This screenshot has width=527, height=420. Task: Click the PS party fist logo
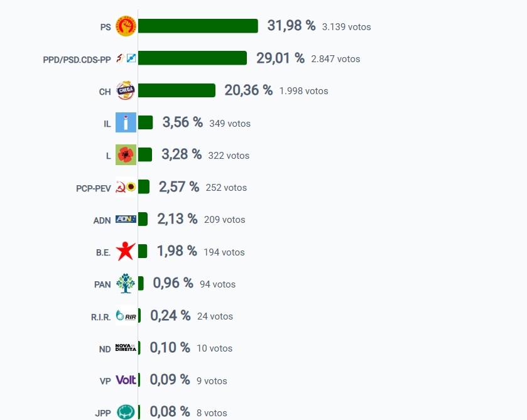pos(126,26)
